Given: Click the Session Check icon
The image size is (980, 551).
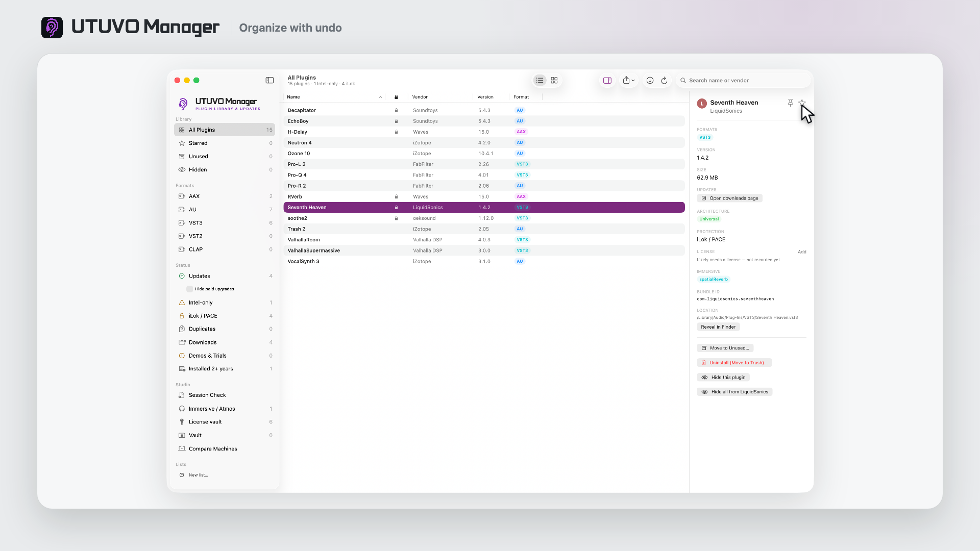Looking at the screenshot, I should pyautogui.click(x=182, y=395).
